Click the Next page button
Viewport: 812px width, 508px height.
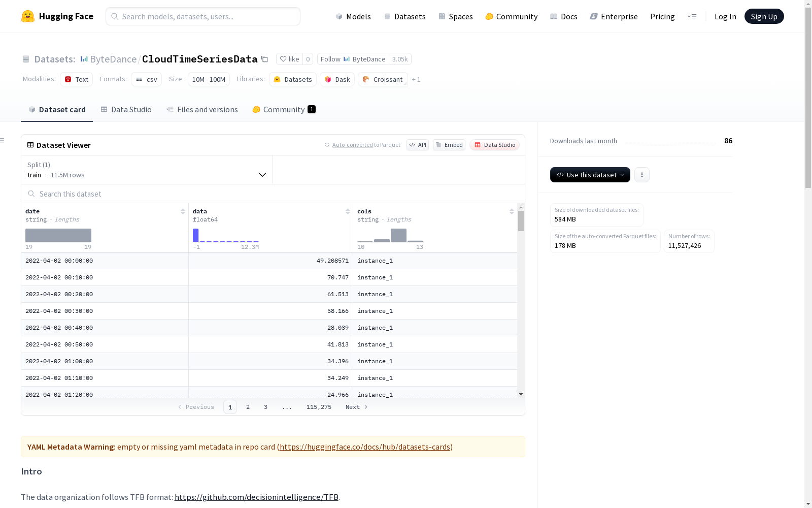(x=356, y=407)
